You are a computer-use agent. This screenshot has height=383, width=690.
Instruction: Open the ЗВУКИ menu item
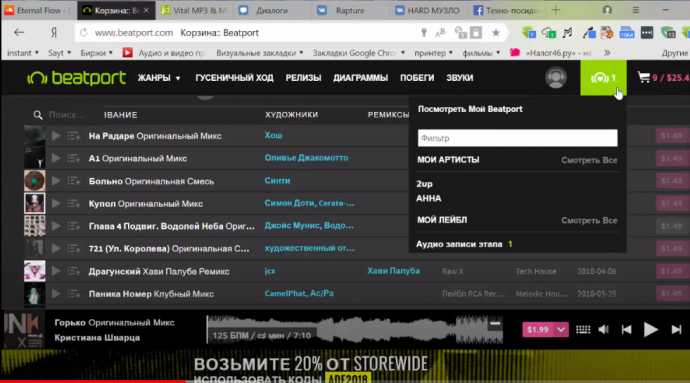(459, 78)
